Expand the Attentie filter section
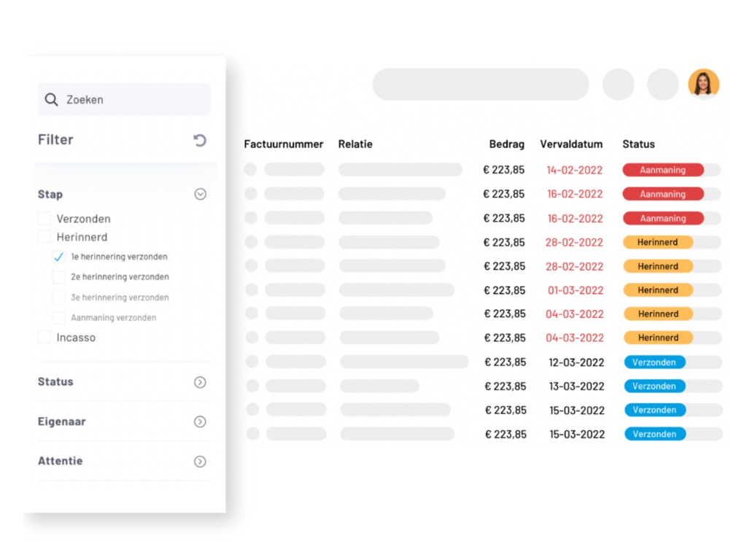This screenshot has width=747, height=560. tap(200, 462)
